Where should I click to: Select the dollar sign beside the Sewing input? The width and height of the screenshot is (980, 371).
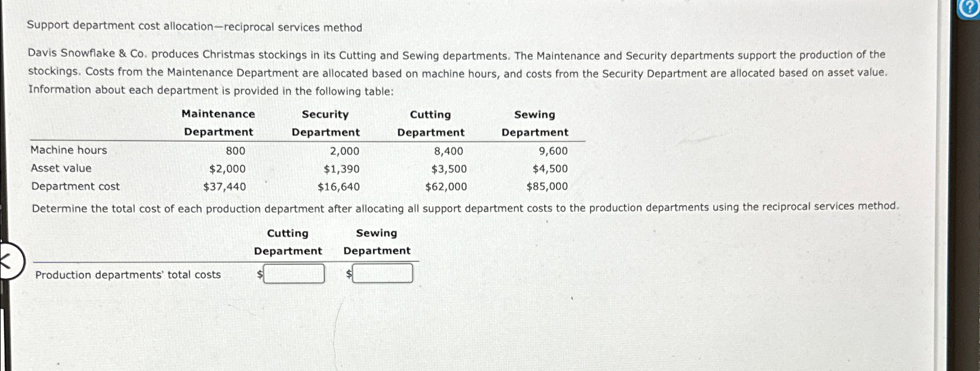pyautogui.click(x=348, y=273)
